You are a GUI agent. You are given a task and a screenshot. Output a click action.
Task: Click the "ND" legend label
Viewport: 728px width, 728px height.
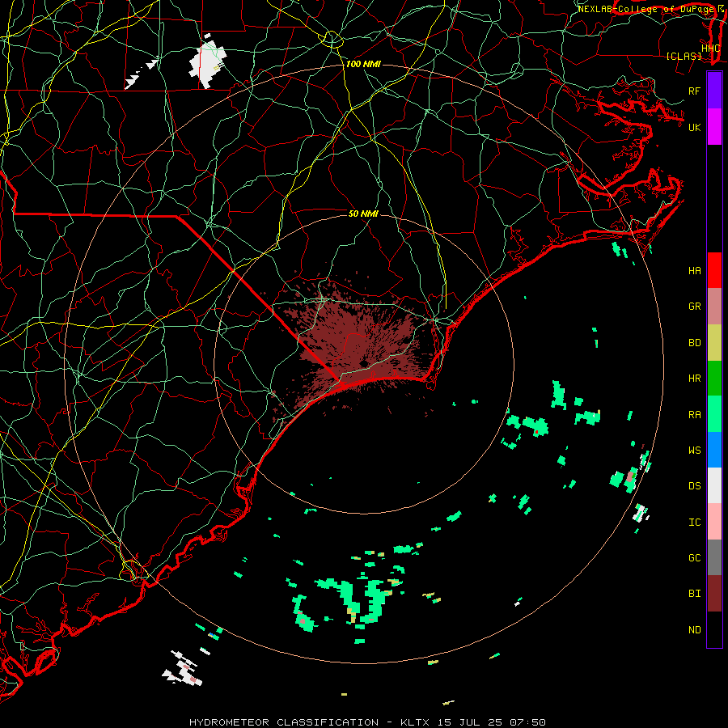tap(694, 630)
